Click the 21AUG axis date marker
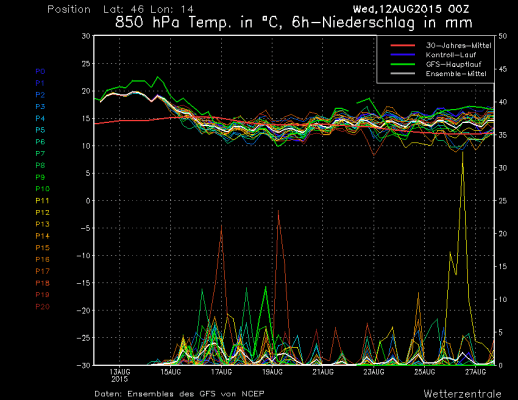Screen dimensions: 518x400 click(x=323, y=372)
